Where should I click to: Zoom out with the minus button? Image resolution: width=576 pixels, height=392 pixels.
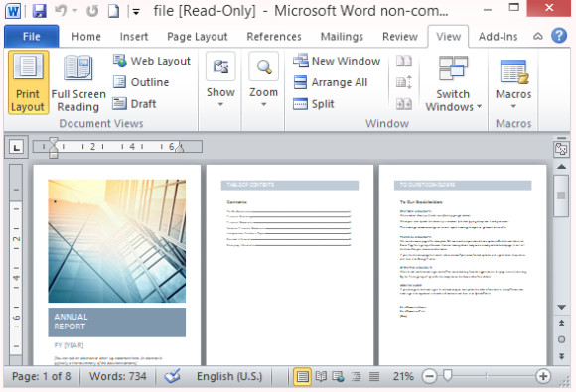pos(429,376)
